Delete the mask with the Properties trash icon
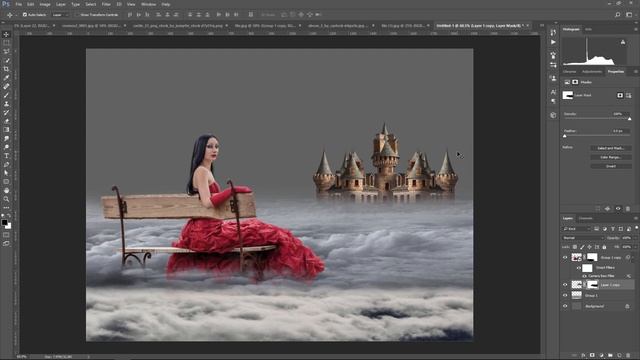This screenshot has height=360, width=640. tap(628, 209)
